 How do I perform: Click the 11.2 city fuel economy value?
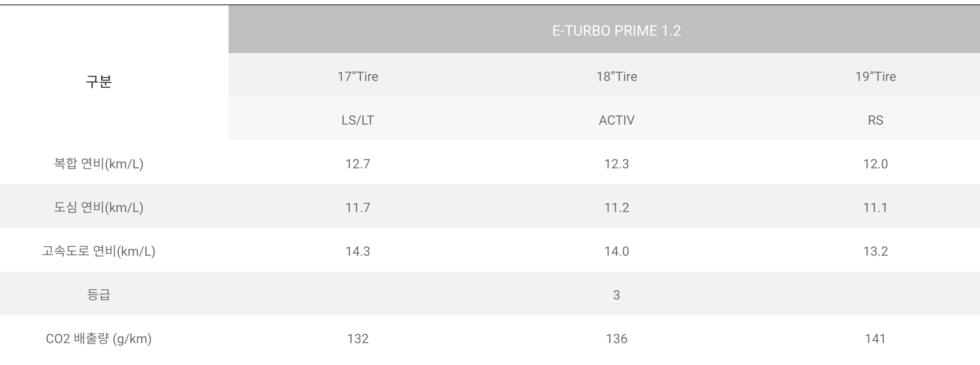[x=617, y=208]
